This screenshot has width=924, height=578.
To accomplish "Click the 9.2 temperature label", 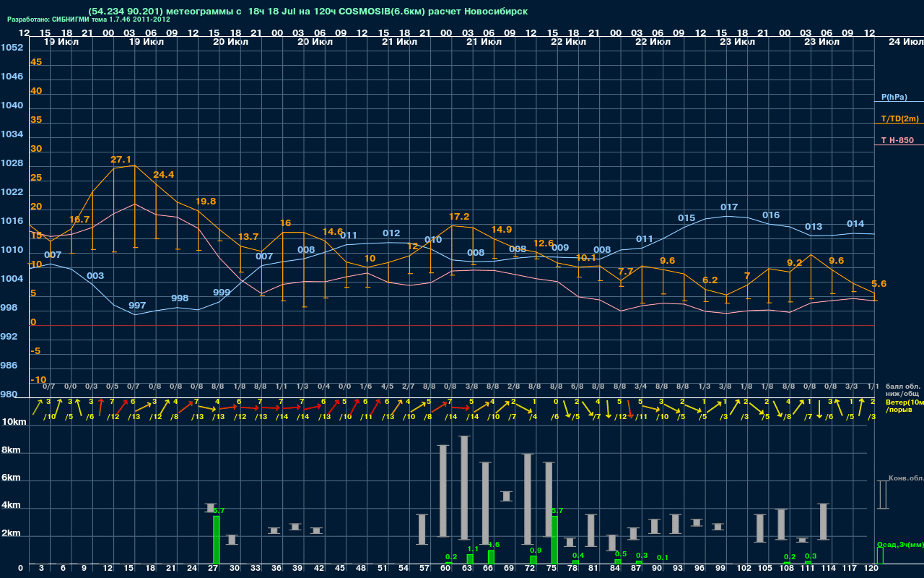I will [794, 263].
